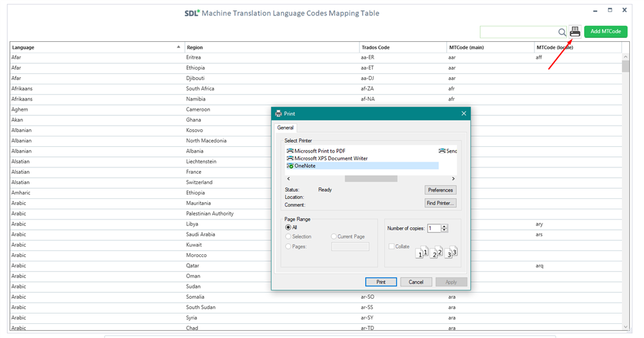Select the Selection radio button
The height and width of the screenshot is (338, 644).
click(288, 236)
